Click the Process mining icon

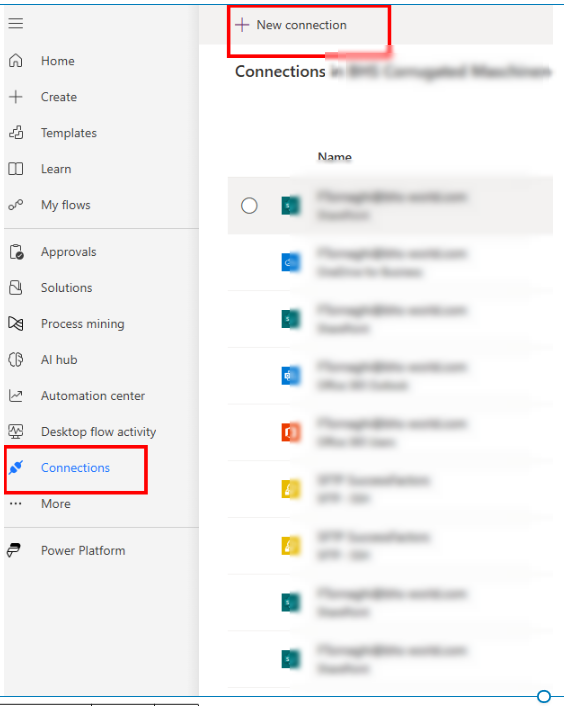point(16,323)
